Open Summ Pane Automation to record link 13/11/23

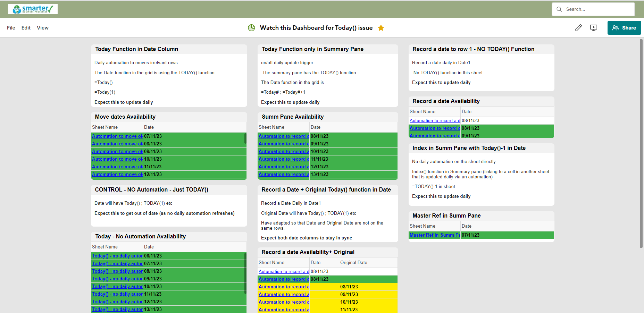284,175
